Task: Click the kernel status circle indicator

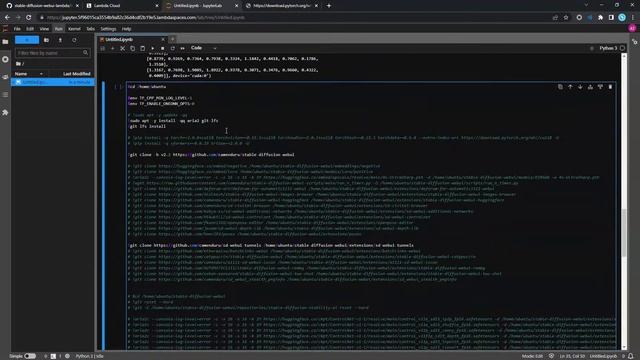Action: coord(622,48)
